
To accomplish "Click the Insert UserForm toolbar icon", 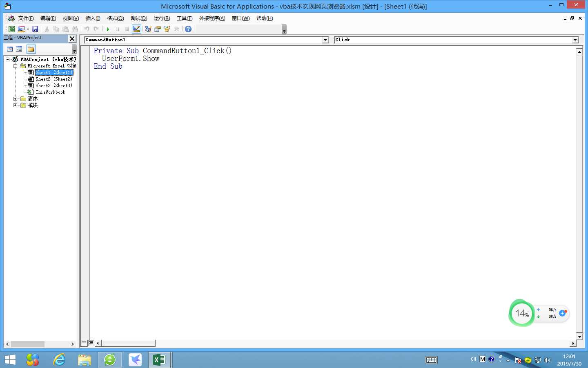I will click(x=21, y=29).
